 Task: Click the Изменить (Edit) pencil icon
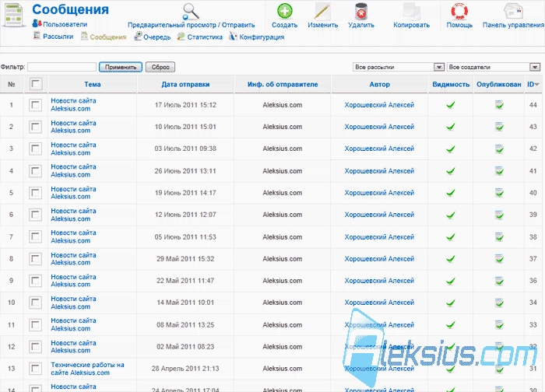(322, 11)
